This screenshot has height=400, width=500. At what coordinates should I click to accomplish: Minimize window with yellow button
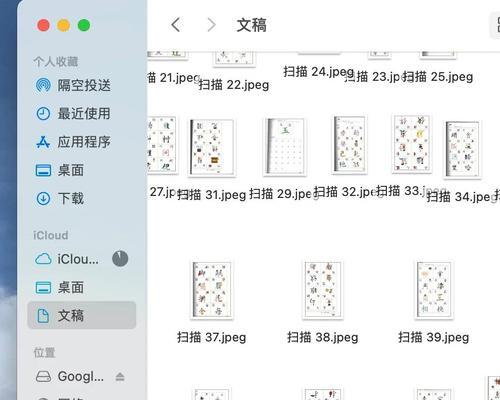tap(64, 25)
